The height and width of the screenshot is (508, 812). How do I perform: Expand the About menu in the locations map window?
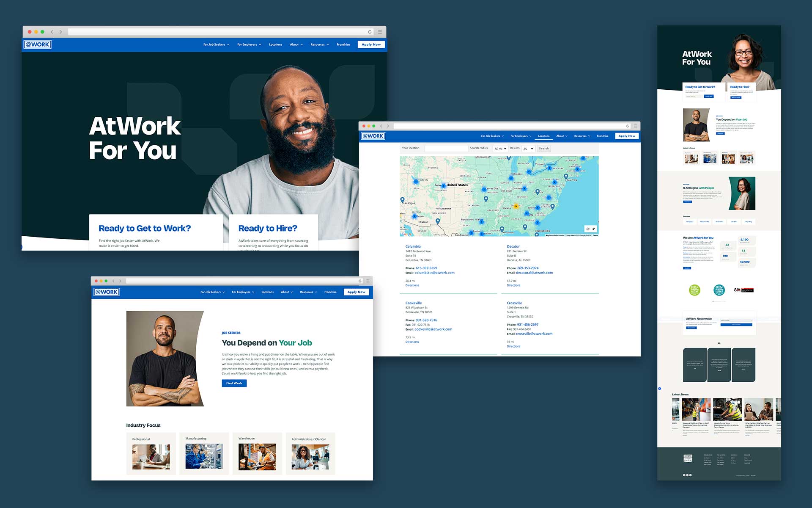562,136
